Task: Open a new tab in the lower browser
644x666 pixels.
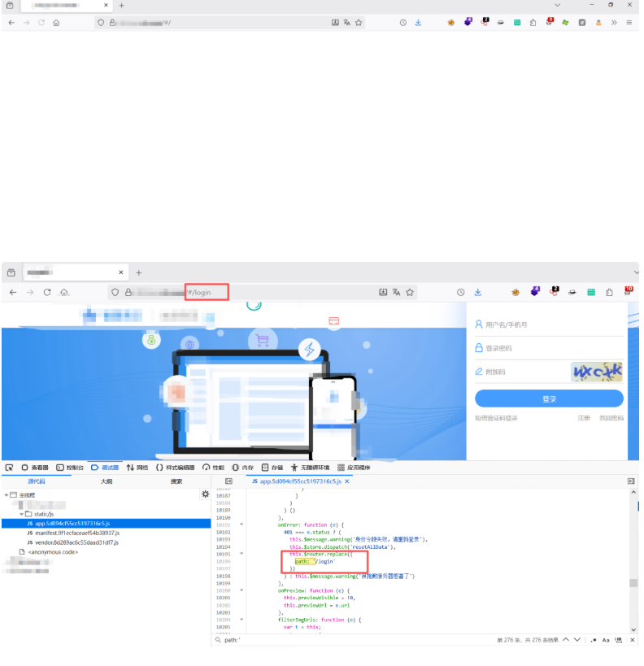Action: 138,272
